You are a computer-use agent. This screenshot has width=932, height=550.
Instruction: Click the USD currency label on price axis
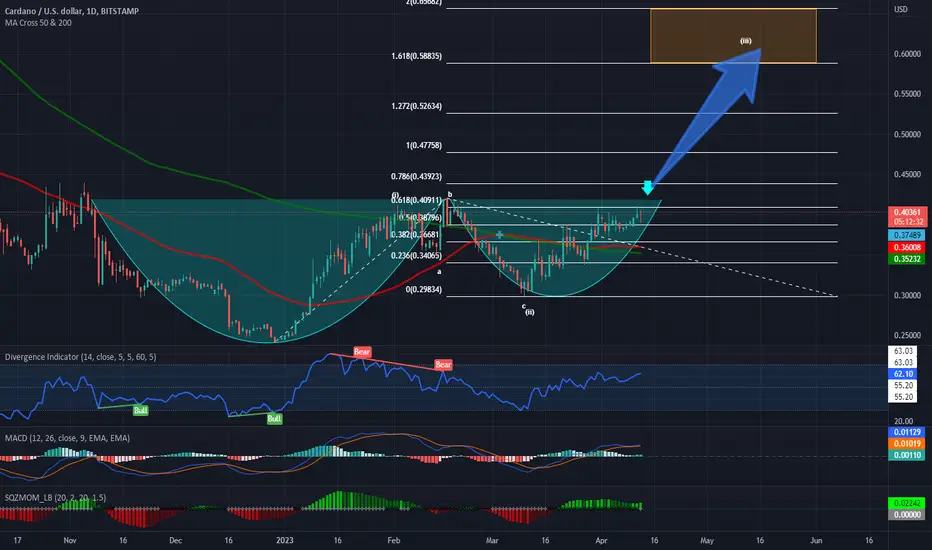(901, 9)
